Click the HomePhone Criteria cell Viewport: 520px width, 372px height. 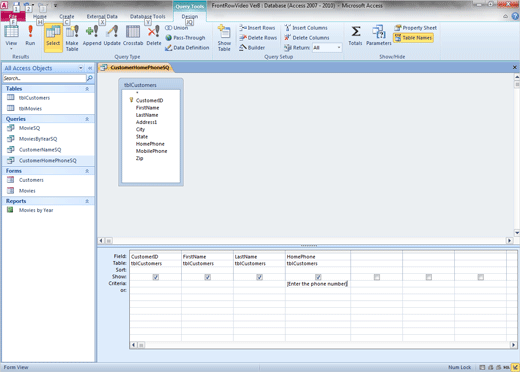318,284
